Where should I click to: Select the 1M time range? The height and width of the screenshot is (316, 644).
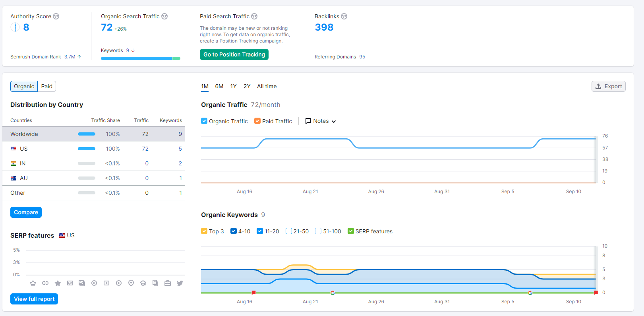click(205, 86)
